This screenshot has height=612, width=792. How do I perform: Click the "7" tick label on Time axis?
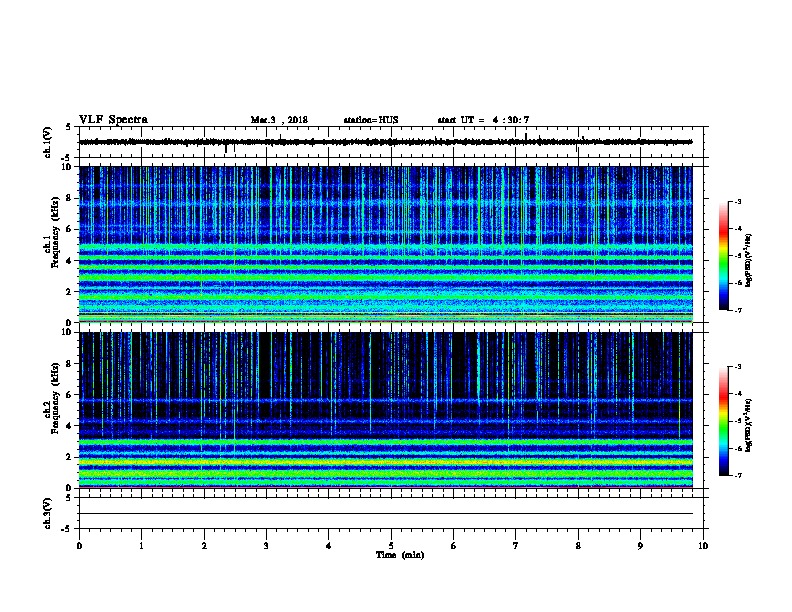pyautogui.click(x=516, y=546)
